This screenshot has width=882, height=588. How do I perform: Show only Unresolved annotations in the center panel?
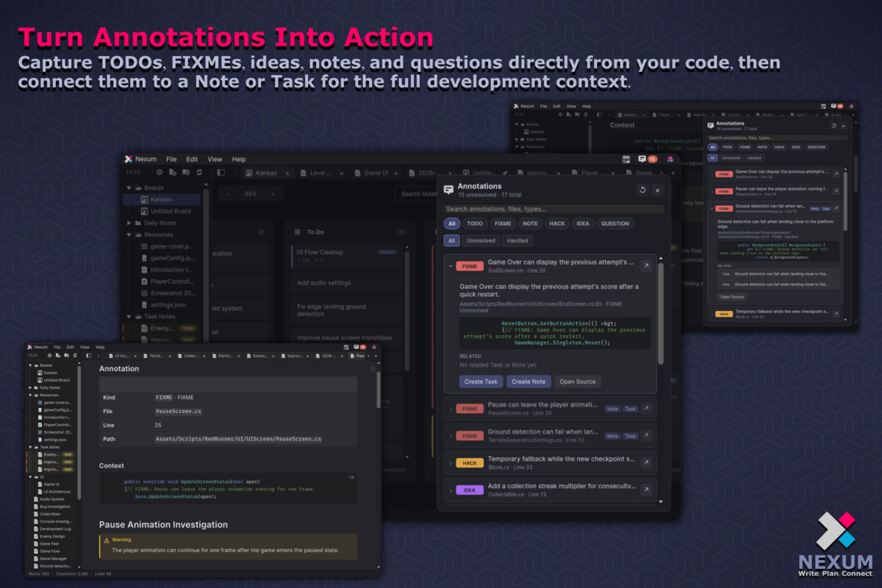pyautogui.click(x=481, y=240)
